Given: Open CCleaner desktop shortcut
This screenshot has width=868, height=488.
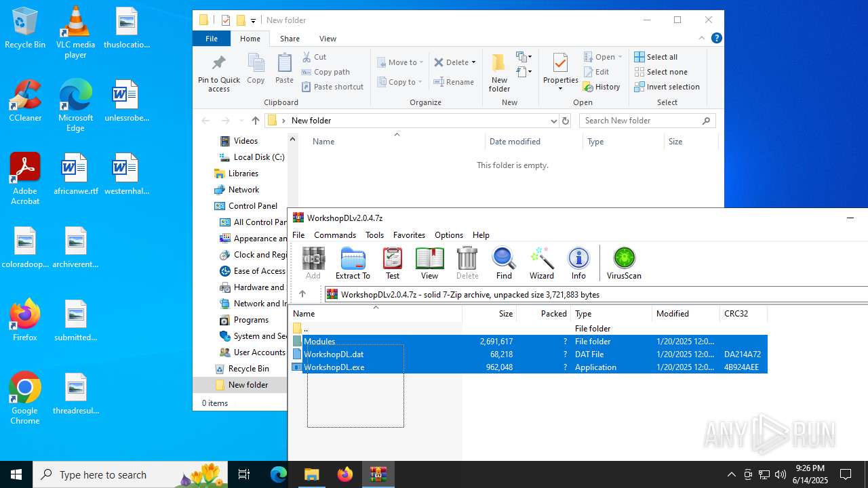Looking at the screenshot, I should [x=25, y=100].
